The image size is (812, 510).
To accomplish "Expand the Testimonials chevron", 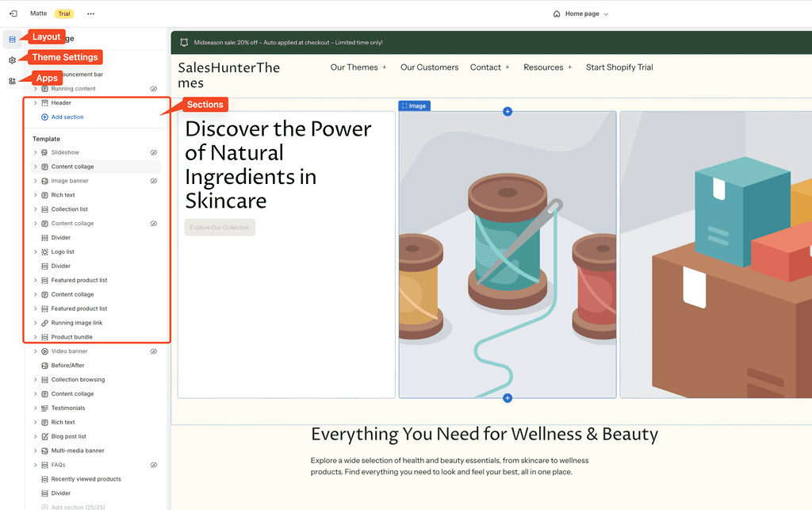I will [35, 408].
